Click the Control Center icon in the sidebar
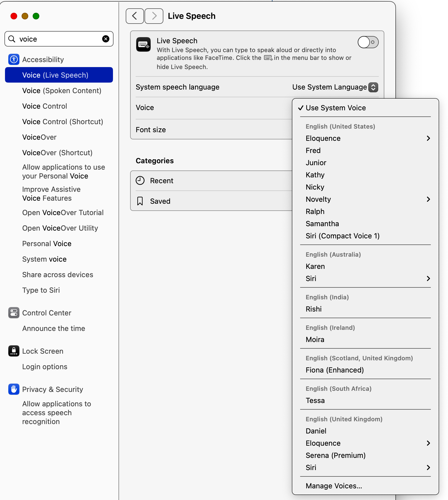This screenshot has width=448, height=500. click(14, 313)
